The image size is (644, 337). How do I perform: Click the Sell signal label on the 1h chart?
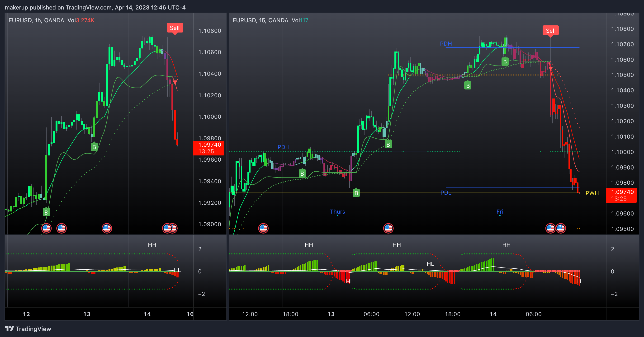tap(175, 28)
